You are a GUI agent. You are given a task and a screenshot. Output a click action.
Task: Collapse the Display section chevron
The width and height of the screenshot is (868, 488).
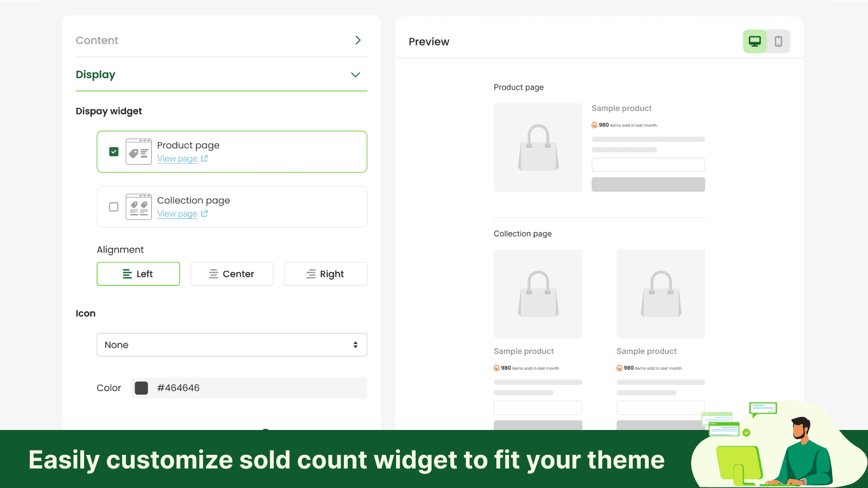355,75
